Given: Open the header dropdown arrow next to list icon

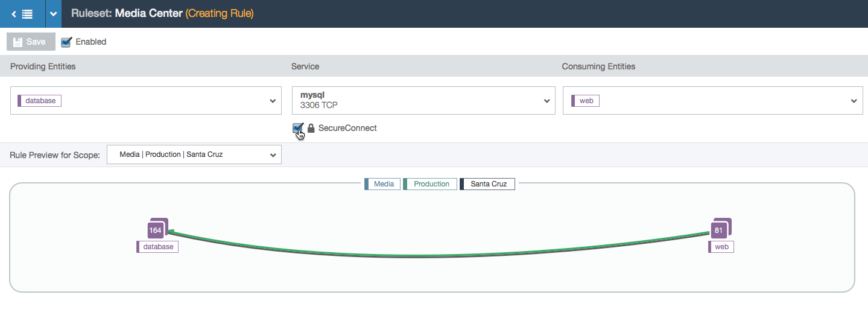Looking at the screenshot, I should pyautogui.click(x=54, y=13).
